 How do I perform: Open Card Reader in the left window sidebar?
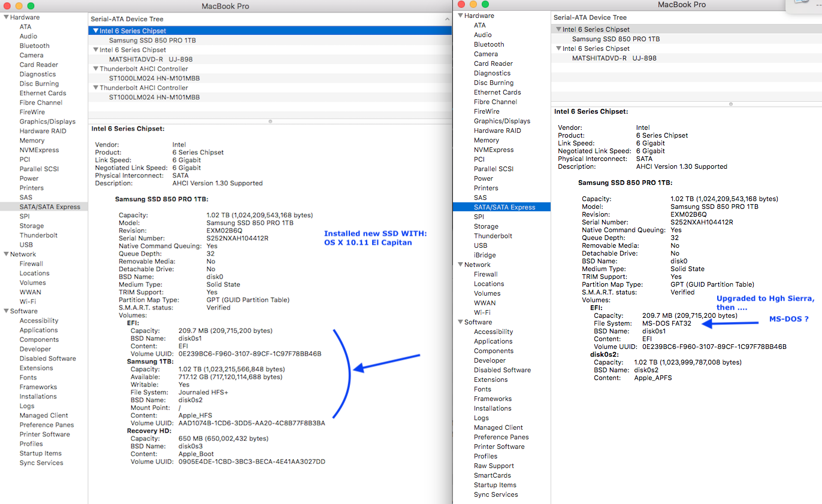point(38,65)
